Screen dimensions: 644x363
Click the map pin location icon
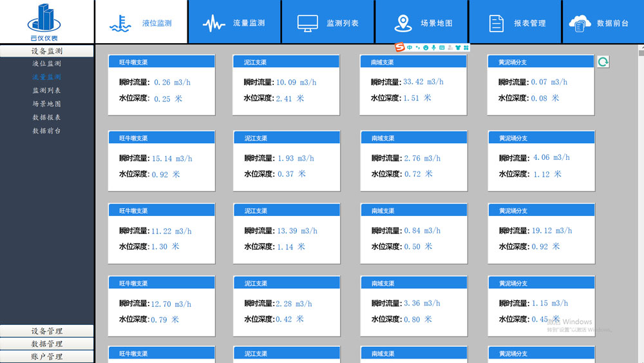pyautogui.click(x=403, y=23)
